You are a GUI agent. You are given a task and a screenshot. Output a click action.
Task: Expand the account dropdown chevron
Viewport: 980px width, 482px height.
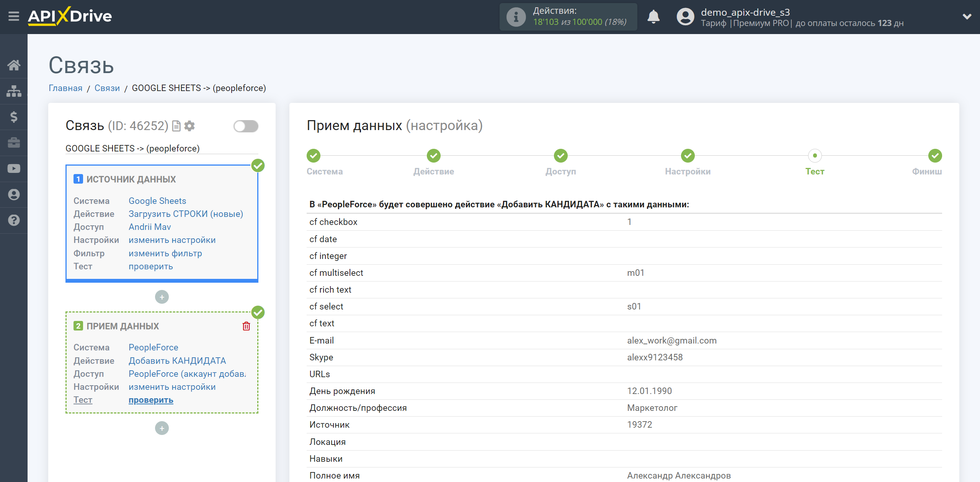(x=967, y=16)
